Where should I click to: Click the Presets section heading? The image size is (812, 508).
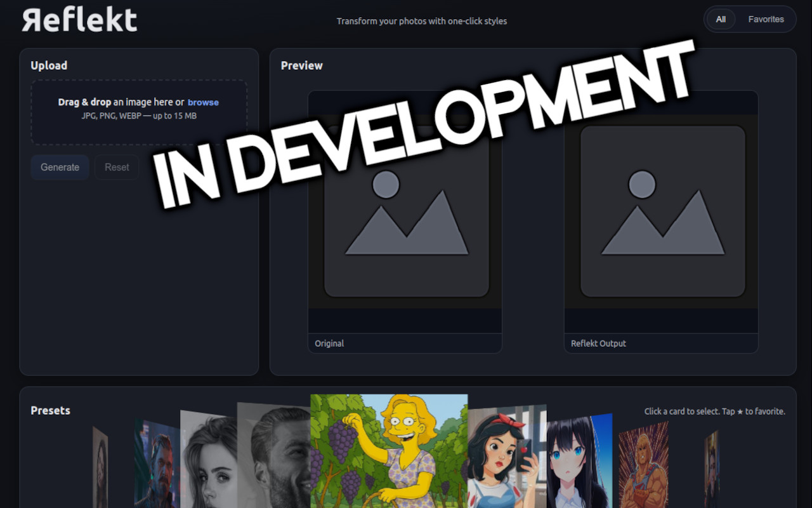click(50, 410)
